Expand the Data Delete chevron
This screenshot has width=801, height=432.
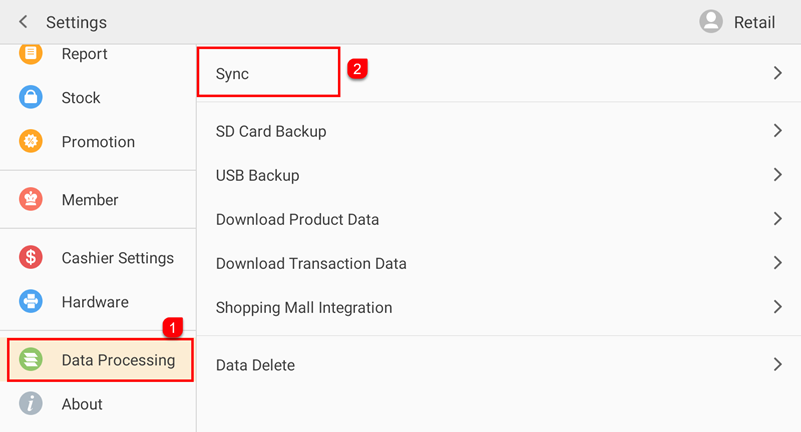point(777,365)
